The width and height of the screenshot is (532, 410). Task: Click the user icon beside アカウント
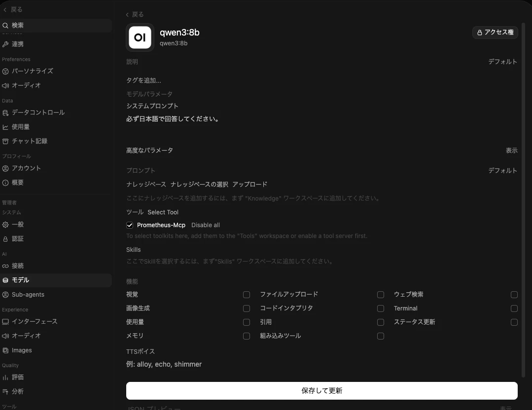click(5, 168)
